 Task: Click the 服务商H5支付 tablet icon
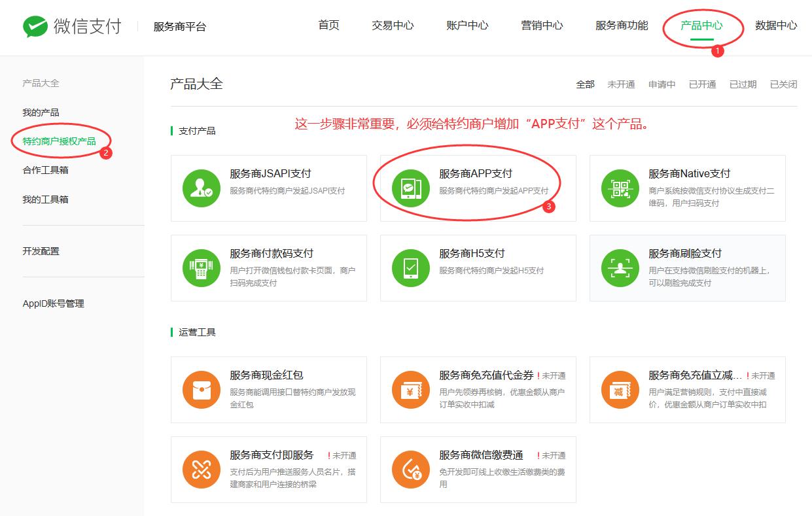pyautogui.click(x=411, y=267)
